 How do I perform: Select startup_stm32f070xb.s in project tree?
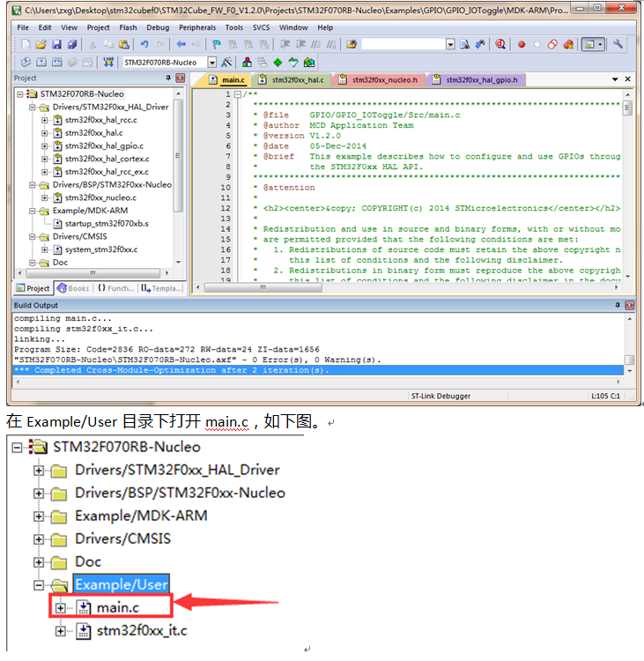pyautogui.click(x=107, y=224)
